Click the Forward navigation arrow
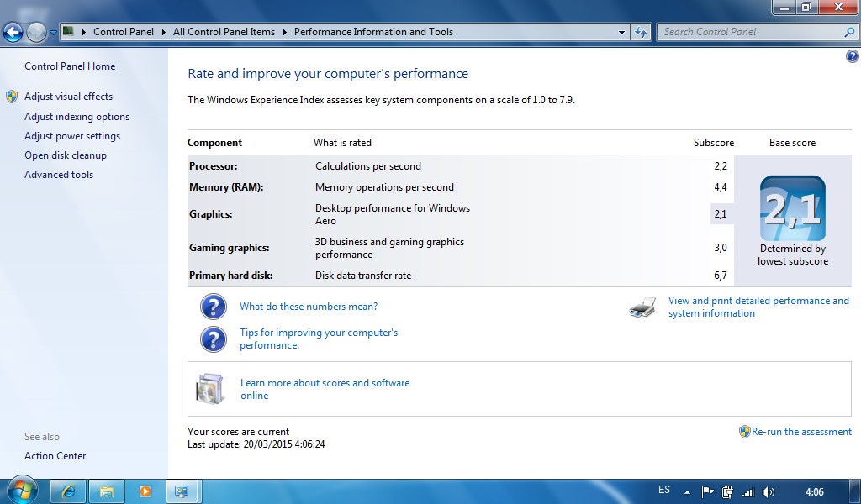Image resolution: width=861 pixels, height=504 pixels. click(x=36, y=33)
